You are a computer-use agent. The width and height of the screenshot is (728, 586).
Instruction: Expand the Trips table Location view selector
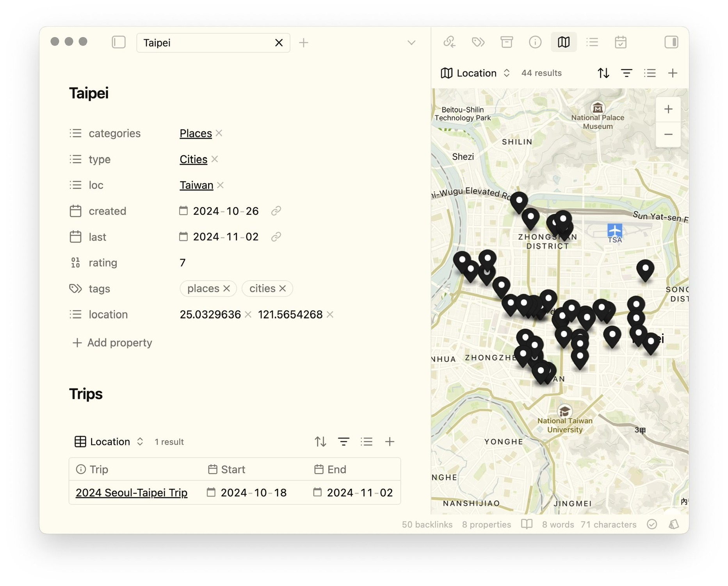tap(109, 442)
